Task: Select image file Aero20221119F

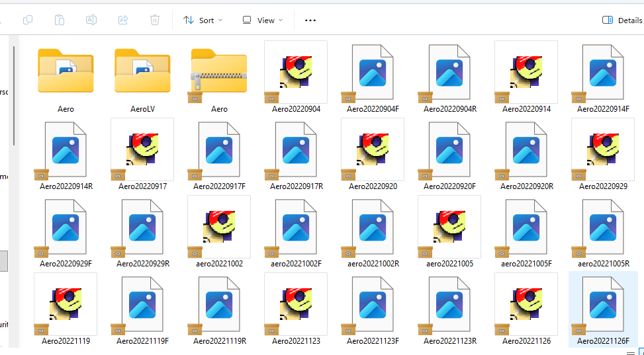Action: tap(142, 309)
